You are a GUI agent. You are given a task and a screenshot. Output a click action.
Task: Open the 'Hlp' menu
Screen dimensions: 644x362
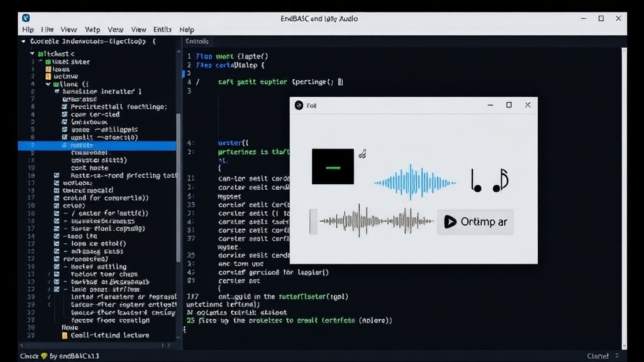click(x=28, y=30)
